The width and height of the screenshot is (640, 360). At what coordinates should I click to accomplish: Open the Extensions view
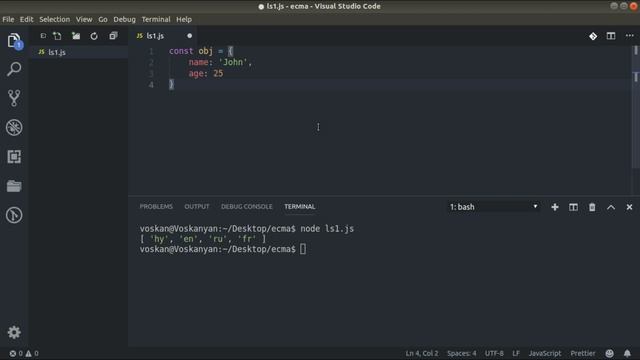[14, 157]
